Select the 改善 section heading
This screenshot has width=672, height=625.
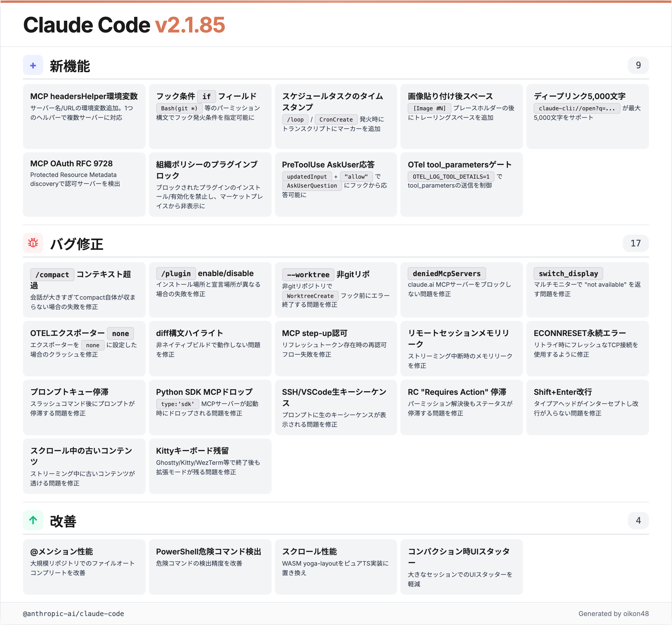63,521
